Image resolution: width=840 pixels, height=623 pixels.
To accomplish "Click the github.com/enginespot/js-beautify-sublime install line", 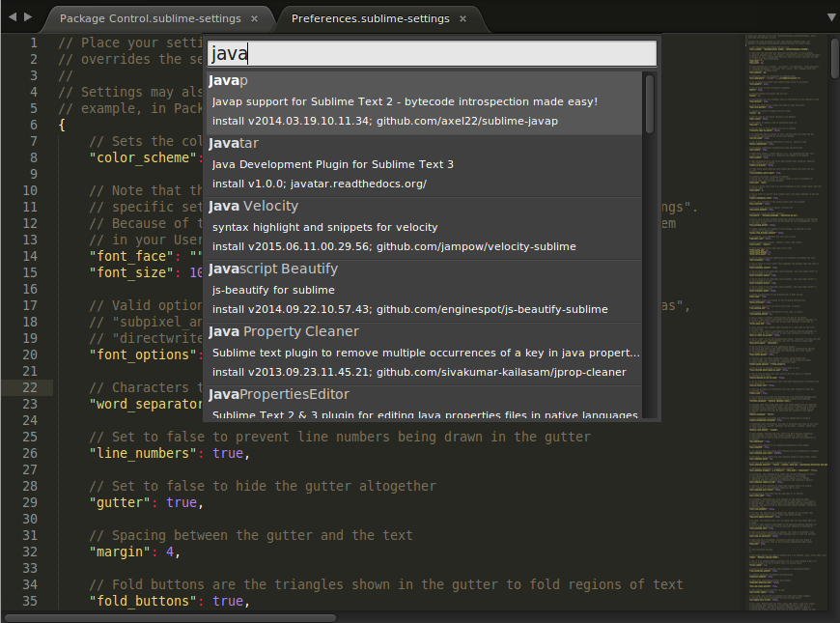I will tap(409, 309).
